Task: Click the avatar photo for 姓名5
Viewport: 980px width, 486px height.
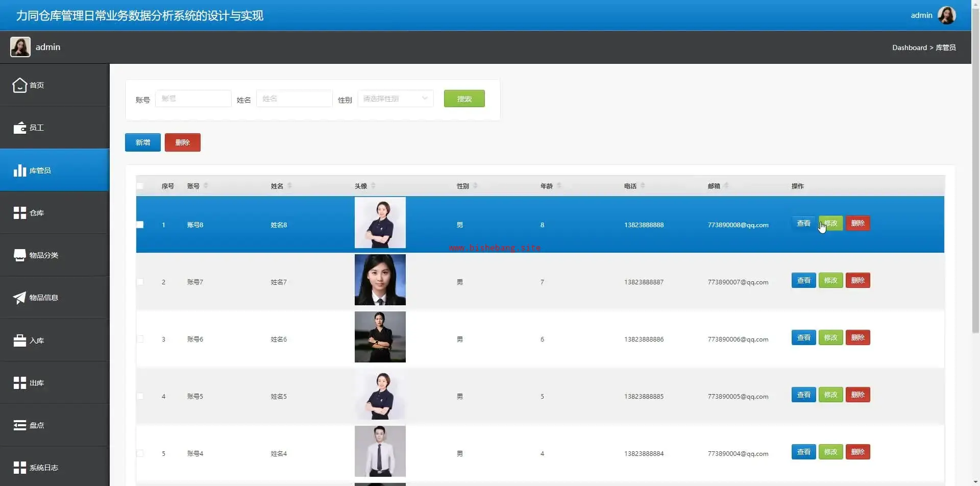Action: point(380,394)
